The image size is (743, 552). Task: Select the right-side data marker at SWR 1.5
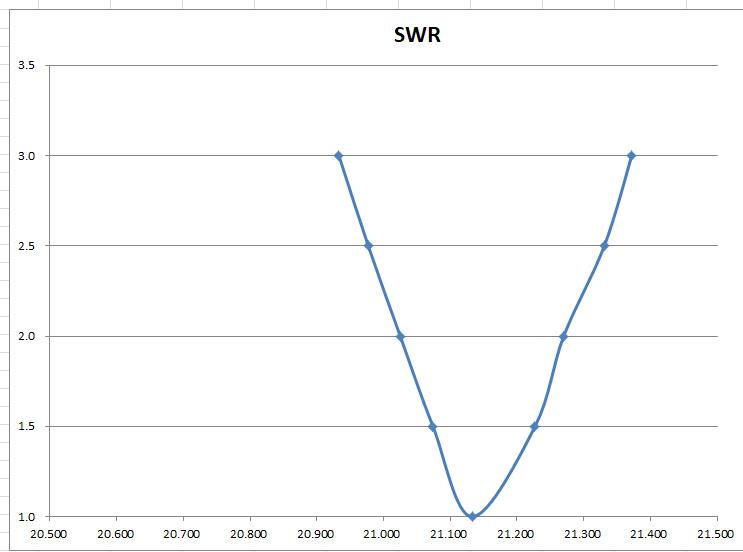point(534,427)
